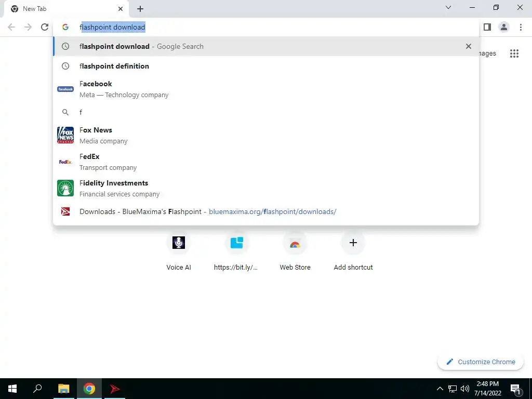Click the volume speaker tray icon
Screen dimensions: 532x399
point(464,389)
